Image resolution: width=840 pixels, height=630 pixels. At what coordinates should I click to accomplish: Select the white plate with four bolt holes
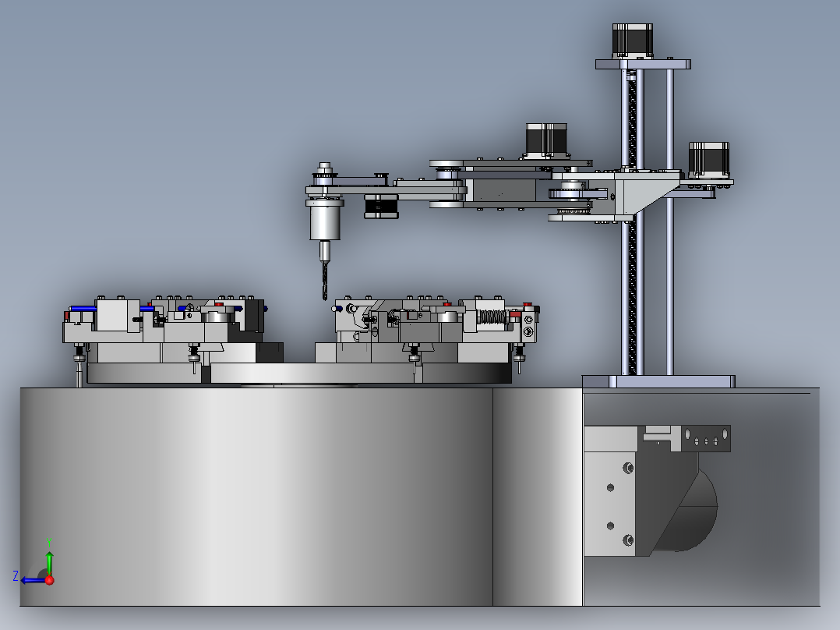click(609, 504)
